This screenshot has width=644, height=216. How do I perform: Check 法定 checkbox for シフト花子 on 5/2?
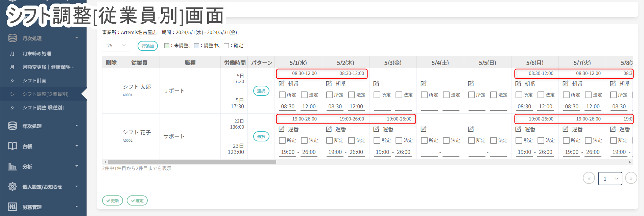352,140
